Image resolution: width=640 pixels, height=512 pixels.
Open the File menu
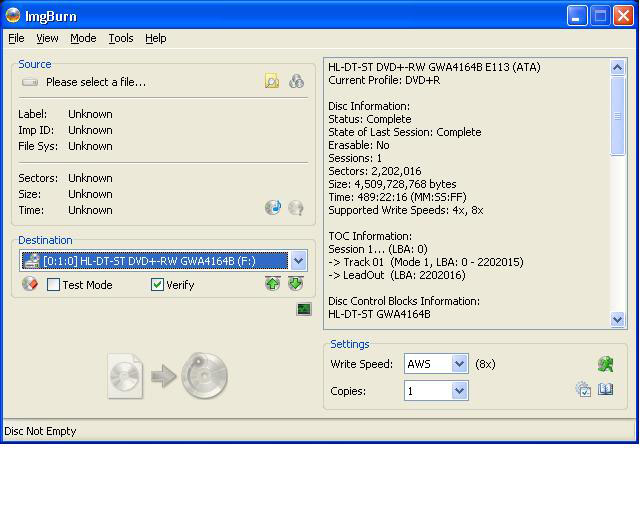[x=16, y=38]
